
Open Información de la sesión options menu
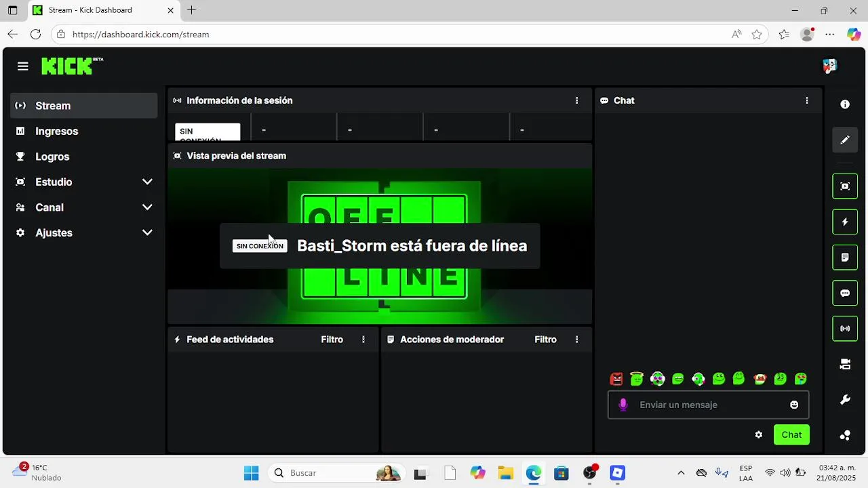point(577,100)
